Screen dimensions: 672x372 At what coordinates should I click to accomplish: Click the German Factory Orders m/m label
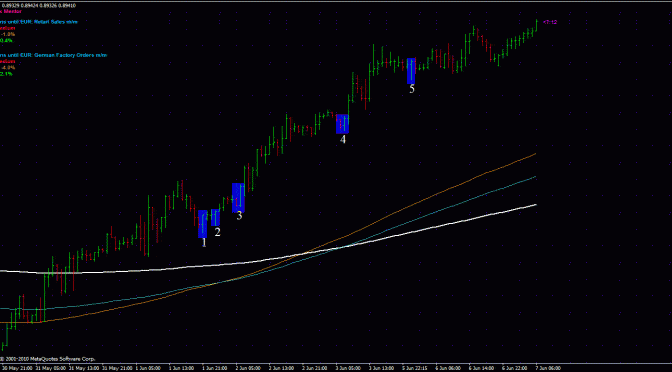click(x=54, y=55)
